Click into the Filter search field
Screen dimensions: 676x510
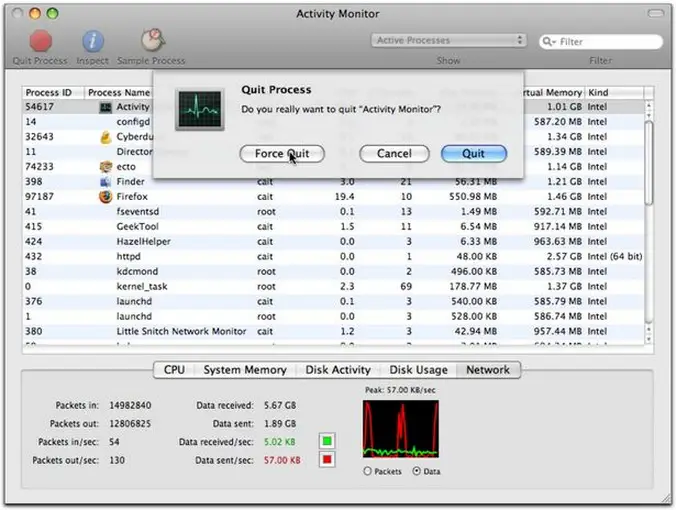[x=601, y=41]
